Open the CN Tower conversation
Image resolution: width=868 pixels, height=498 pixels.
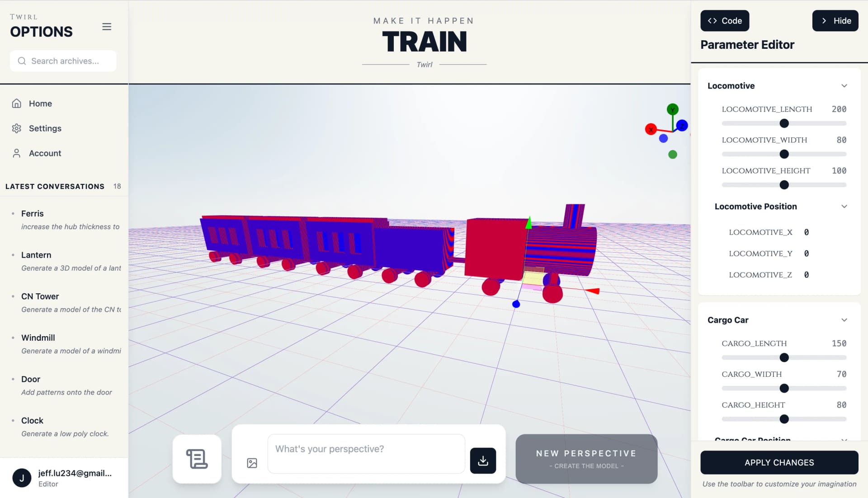click(x=40, y=296)
